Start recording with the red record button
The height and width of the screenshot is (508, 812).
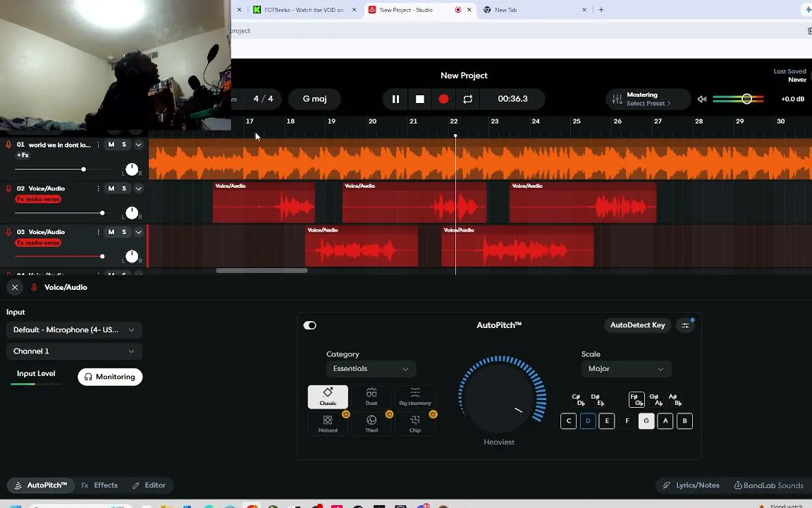point(444,99)
